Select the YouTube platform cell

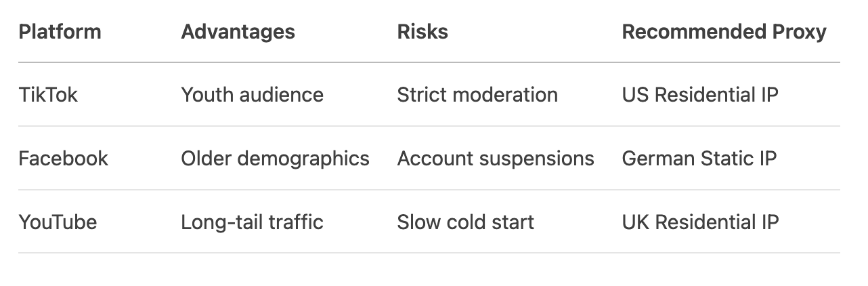[58, 222]
